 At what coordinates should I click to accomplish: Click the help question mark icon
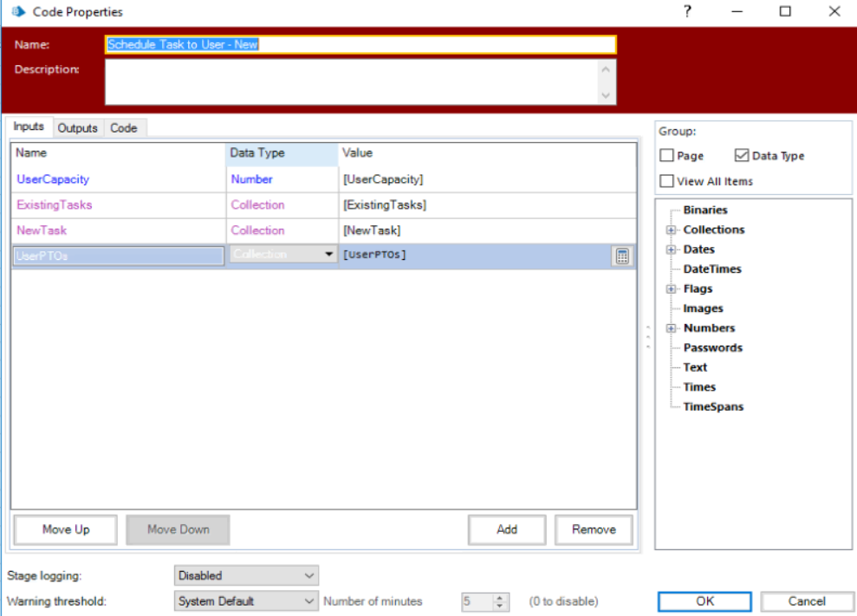[x=687, y=11]
